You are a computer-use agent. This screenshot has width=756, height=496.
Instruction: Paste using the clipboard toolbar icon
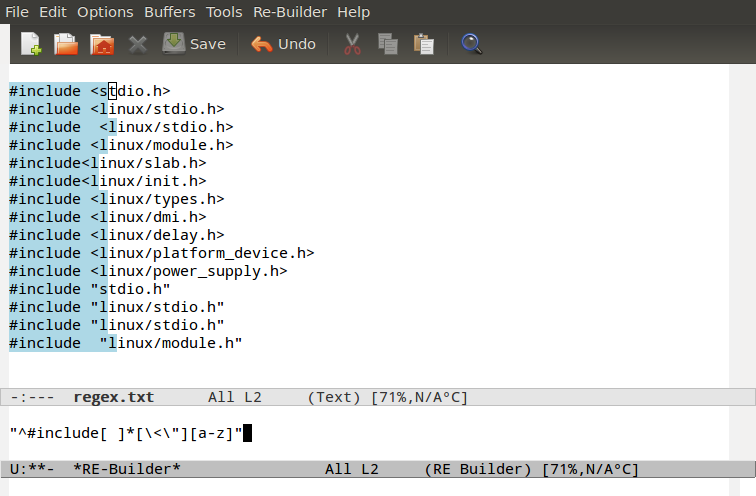pyautogui.click(x=424, y=44)
